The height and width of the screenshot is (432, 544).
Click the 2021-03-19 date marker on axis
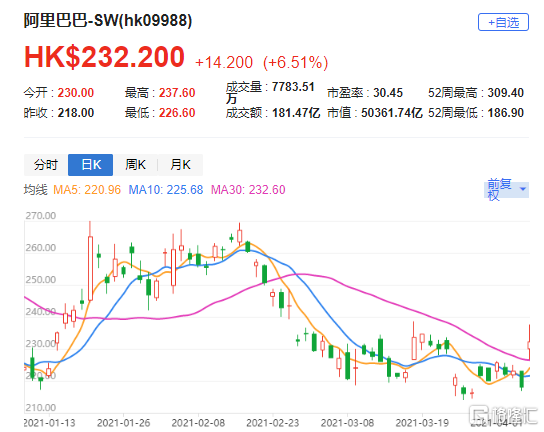(422, 423)
